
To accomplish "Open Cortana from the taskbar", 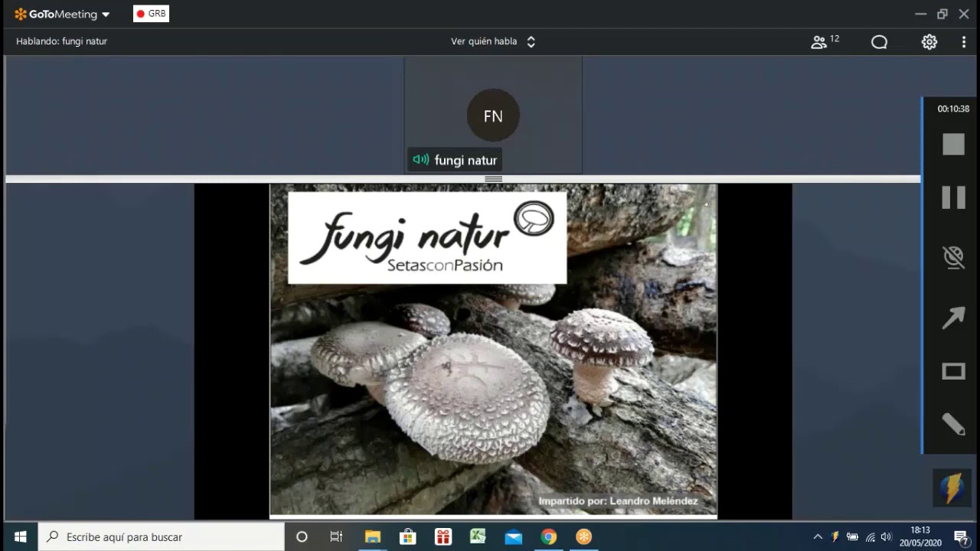I will point(302,536).
